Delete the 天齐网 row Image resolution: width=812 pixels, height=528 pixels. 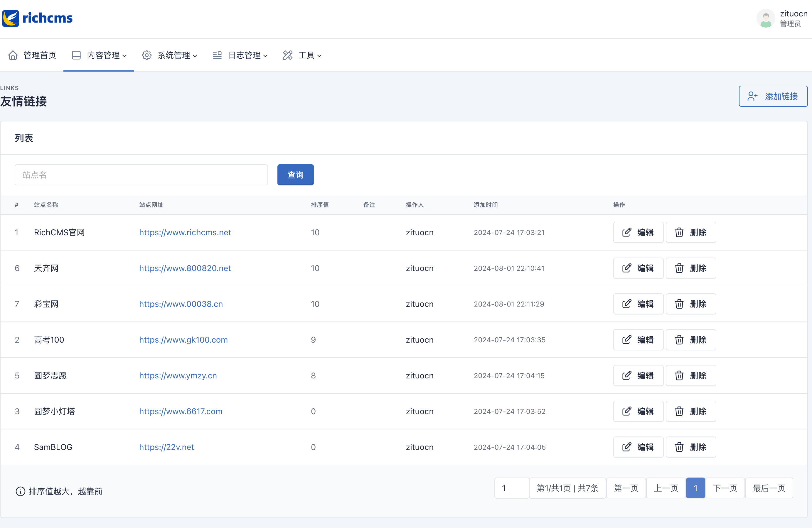691,268
